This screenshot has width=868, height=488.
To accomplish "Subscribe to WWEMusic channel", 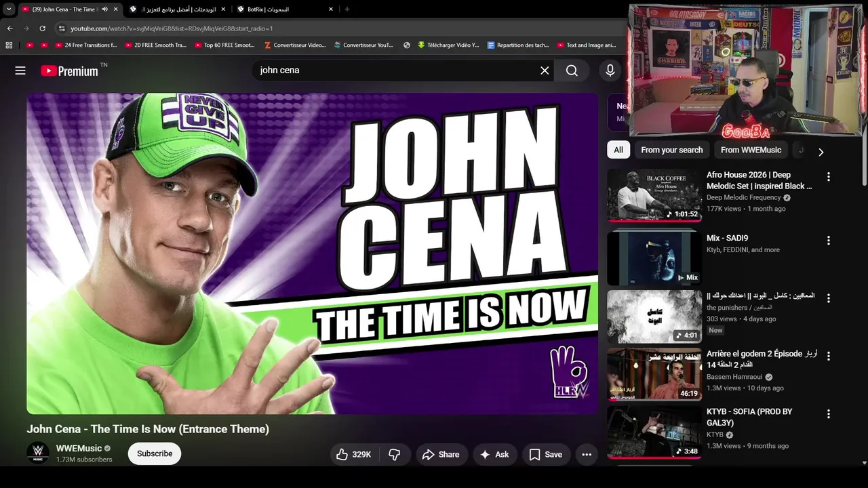I will (x=155, y=454).
